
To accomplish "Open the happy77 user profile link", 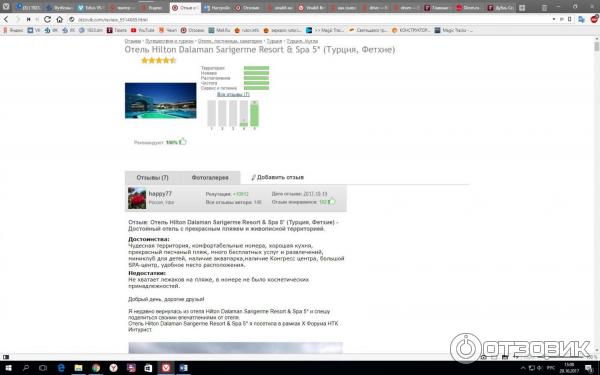I will [160, 194].
